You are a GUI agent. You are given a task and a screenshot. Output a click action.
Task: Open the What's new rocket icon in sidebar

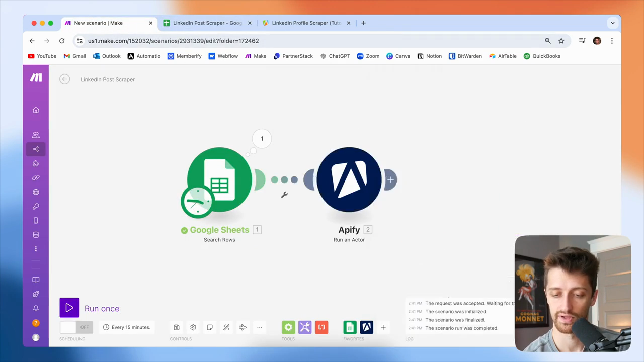click(x=36, y=294)
